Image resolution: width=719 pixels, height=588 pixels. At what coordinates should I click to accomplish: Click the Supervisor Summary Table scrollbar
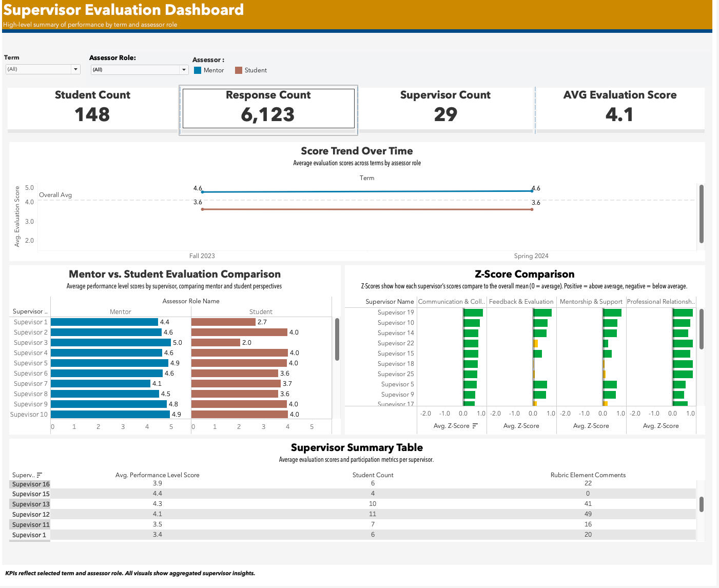pyautogui.click(x=701, y=504)
